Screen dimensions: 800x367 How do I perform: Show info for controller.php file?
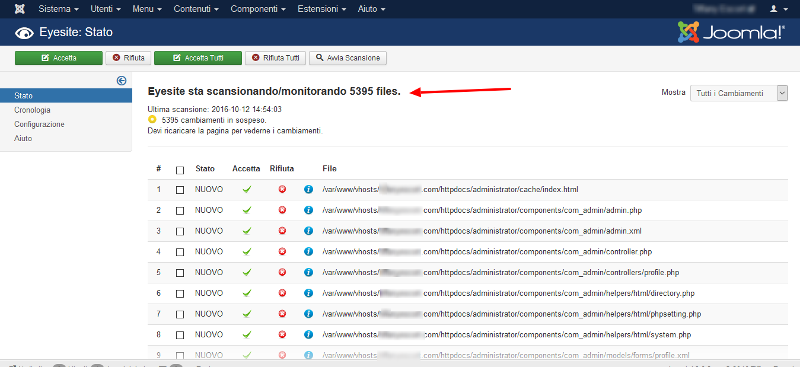308,252
